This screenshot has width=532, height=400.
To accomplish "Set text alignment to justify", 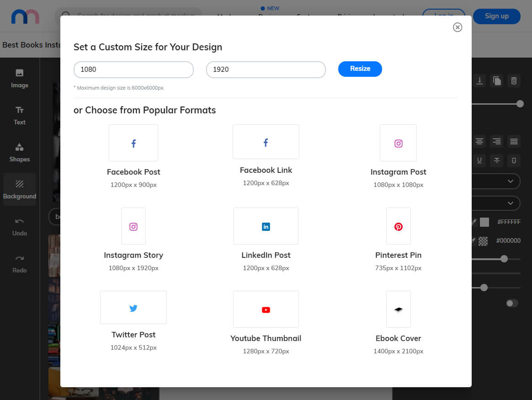I will 514,141.
